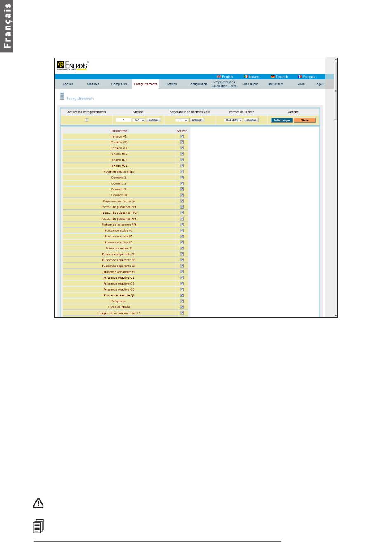Uncheck Facteur de puissance FP1
This screenshot has height=555, width=392.
[182, 207]
